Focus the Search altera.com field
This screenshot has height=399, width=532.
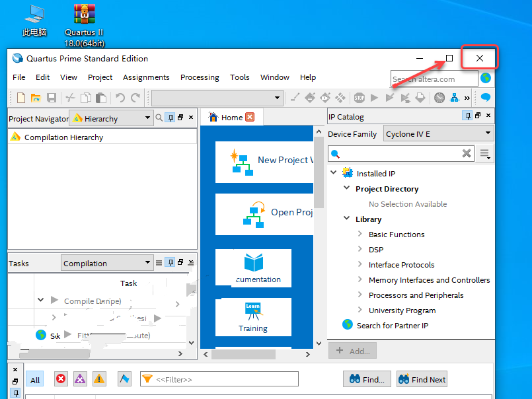coord(434,79)
